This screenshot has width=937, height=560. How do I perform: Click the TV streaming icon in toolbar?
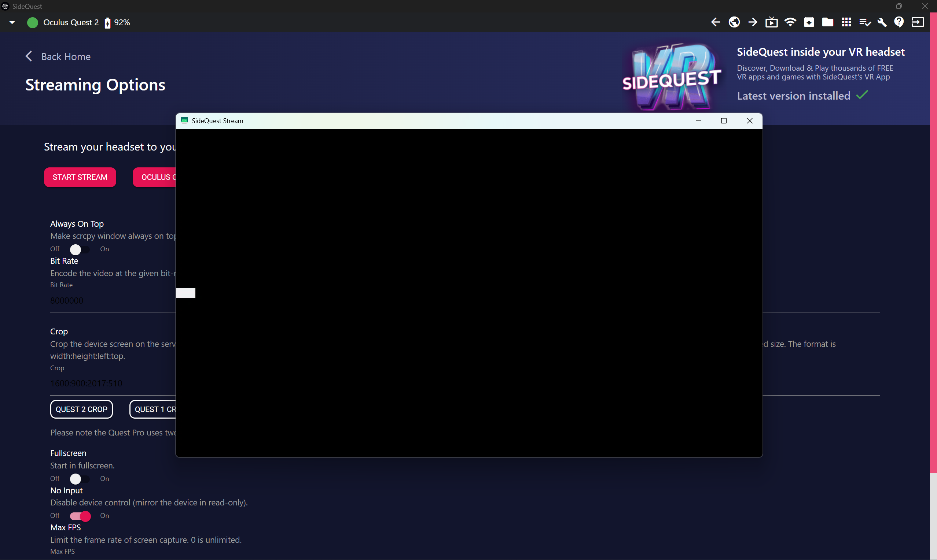[772, 22]
